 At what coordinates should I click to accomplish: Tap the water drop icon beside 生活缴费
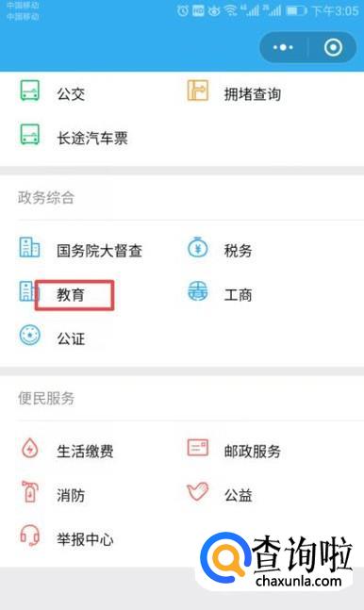(30, 448)
